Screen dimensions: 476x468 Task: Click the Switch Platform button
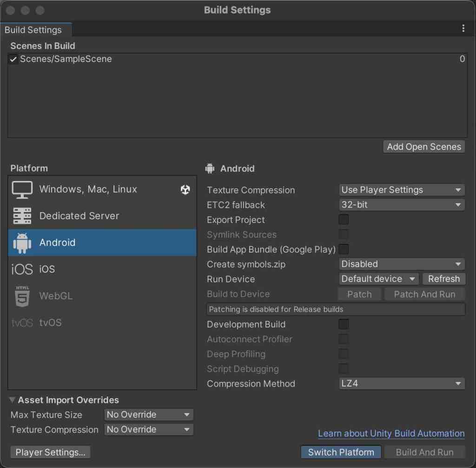pyautogui.click(x=341, y=452)
